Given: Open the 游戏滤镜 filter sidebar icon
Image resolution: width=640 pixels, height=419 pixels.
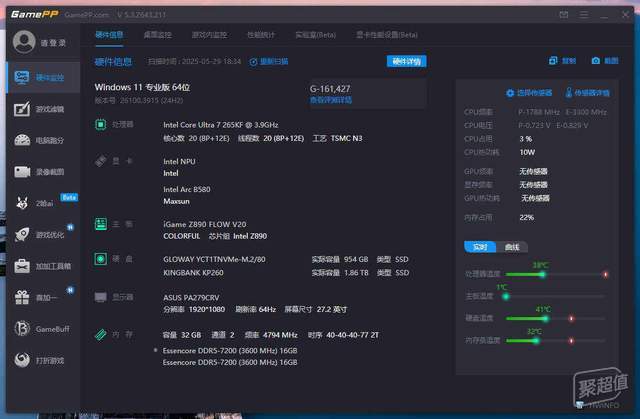Looking at the screenshot, I should [22, 109].
